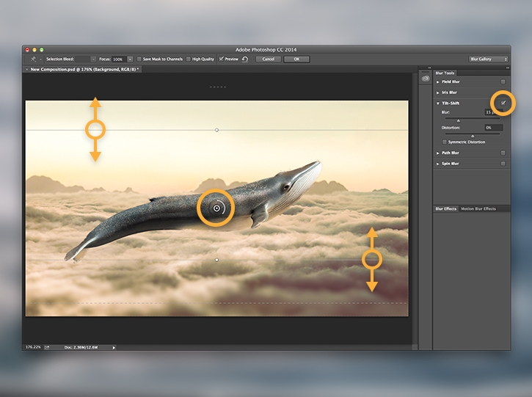Click the OK button
This screenshot has height=397, width=532.
coord(296,59)
